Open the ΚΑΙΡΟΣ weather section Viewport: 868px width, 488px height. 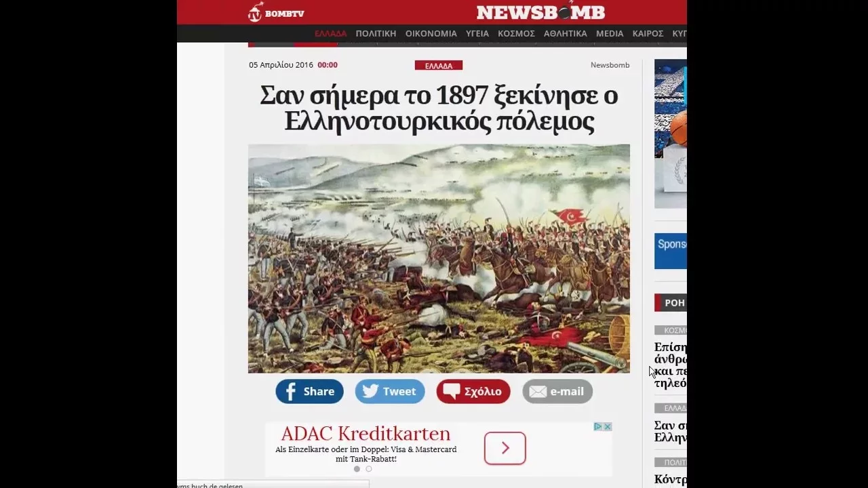tap(648, 33)
